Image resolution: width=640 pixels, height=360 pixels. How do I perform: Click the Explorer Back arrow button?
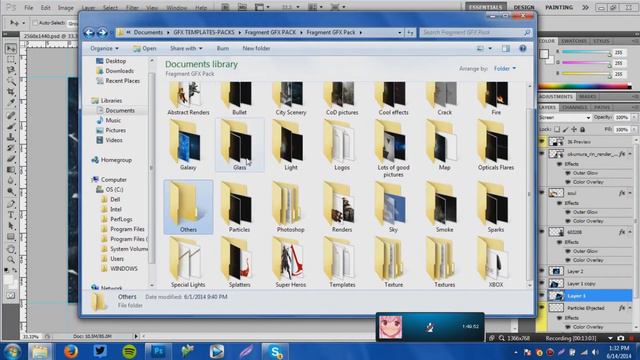tap(89, 32)
